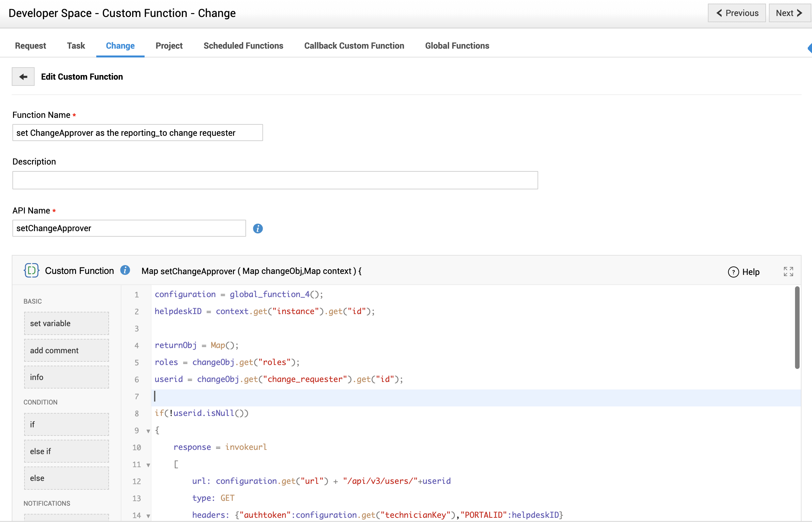This screenshot has width=812, height=523.
Task: Expand the code editor to fullscreen
Action: point(788,271)
